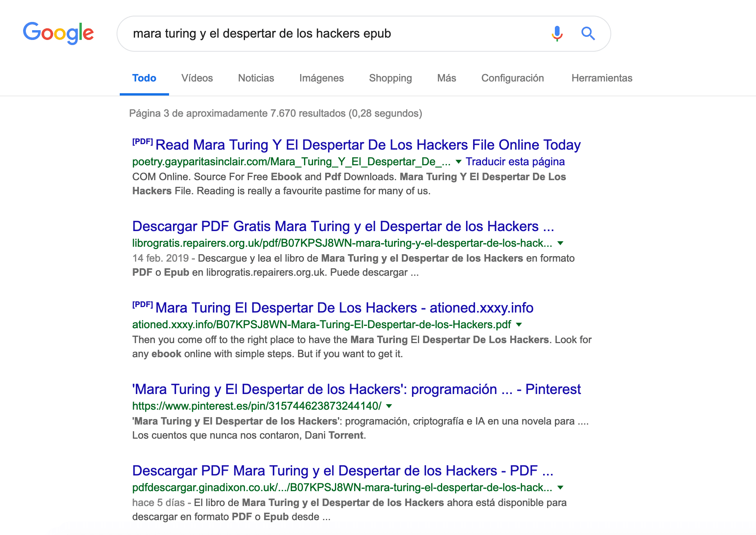Image resolution: width=756 pixels, height=535 pixels.
Task: Activate voice search with the microphone icon
Action: point(557,34)
